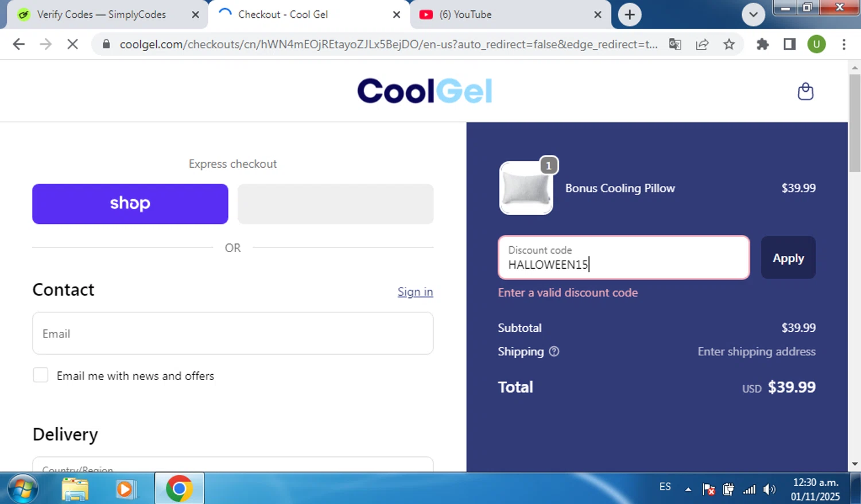Click the page scrollbar down arrow
The height and width of the screenshot is (504, 861).
tap(855, 464)
